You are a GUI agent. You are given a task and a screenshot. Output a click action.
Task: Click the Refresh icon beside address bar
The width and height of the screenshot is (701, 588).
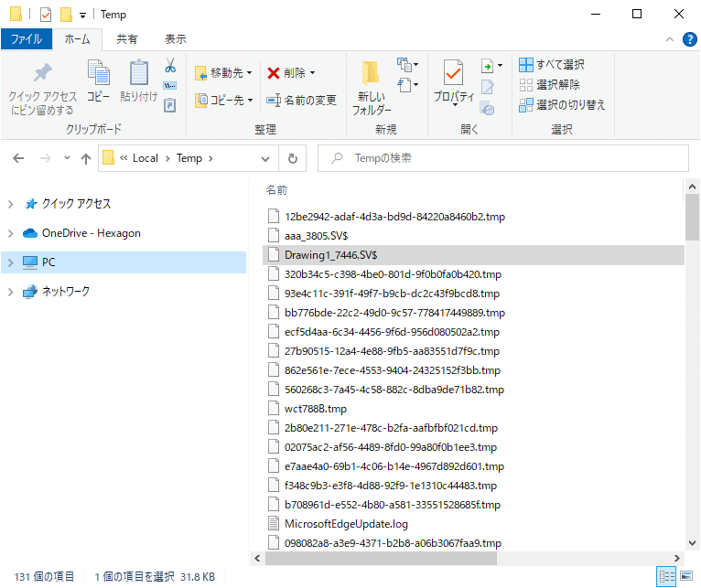(x=292, y=158)
